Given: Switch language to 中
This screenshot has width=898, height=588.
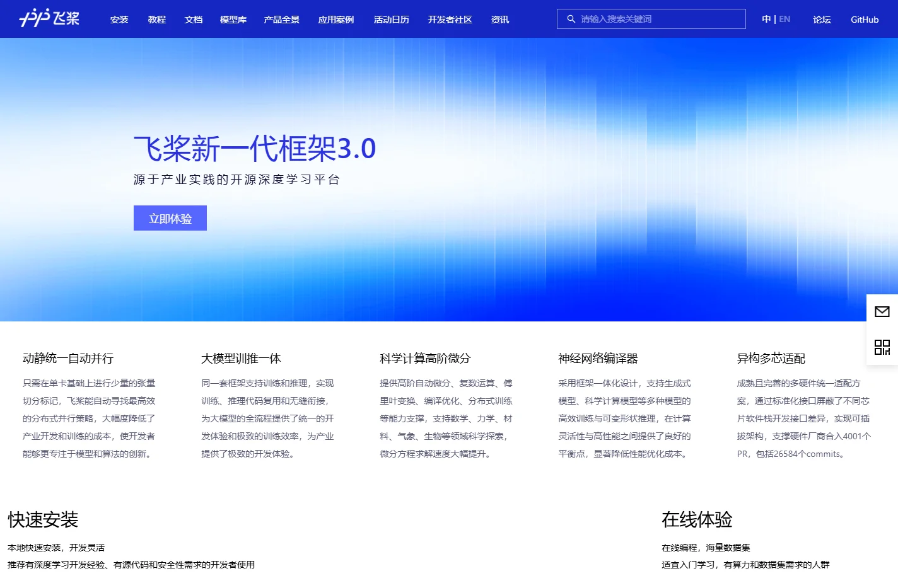Looking at the screenshot, I should (x=766, y=19).
